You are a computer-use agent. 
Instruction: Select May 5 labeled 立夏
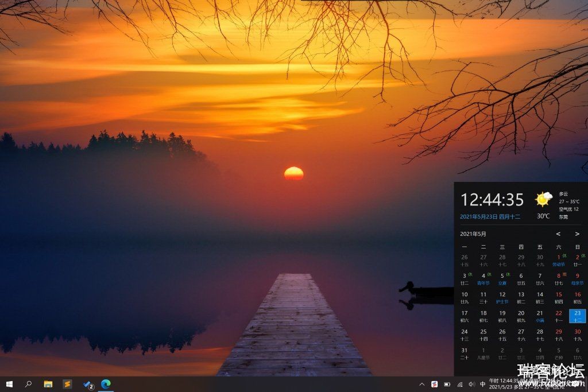click(x=502, y=279)
